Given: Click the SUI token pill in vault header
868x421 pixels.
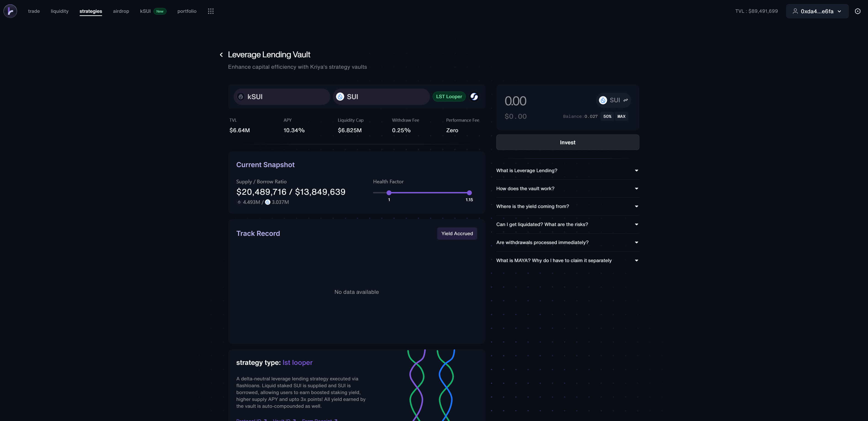Looking at the screenshot, I should pos(381,97).
